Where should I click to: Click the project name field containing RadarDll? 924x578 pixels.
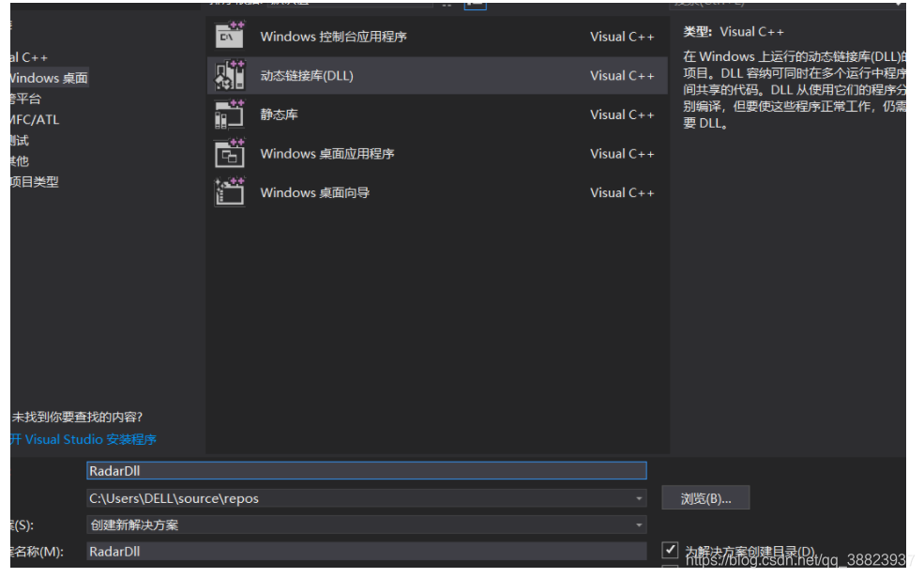367,471
